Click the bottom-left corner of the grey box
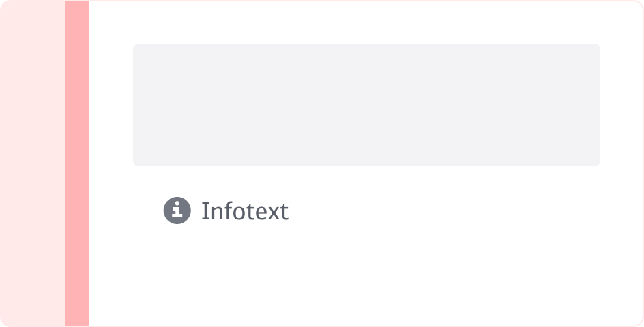The height and width of the screenshot is (327, 644). pyautogui.click(x=136, y=163)
